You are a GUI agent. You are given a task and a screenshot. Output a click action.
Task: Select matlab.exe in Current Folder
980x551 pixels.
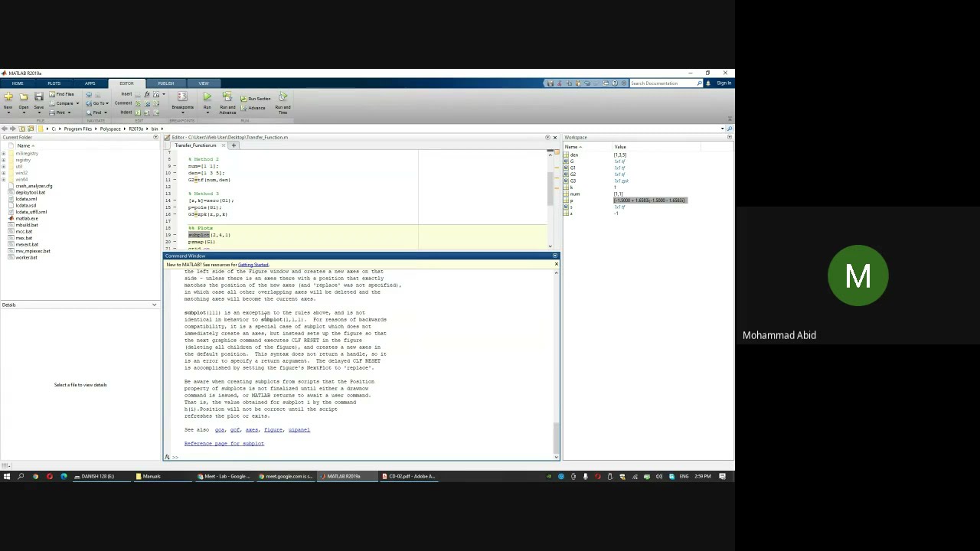27,218
